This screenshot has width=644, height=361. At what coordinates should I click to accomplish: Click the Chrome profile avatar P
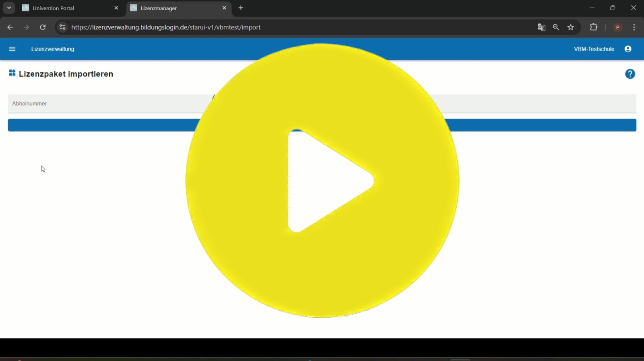click(x=618, y=27)
